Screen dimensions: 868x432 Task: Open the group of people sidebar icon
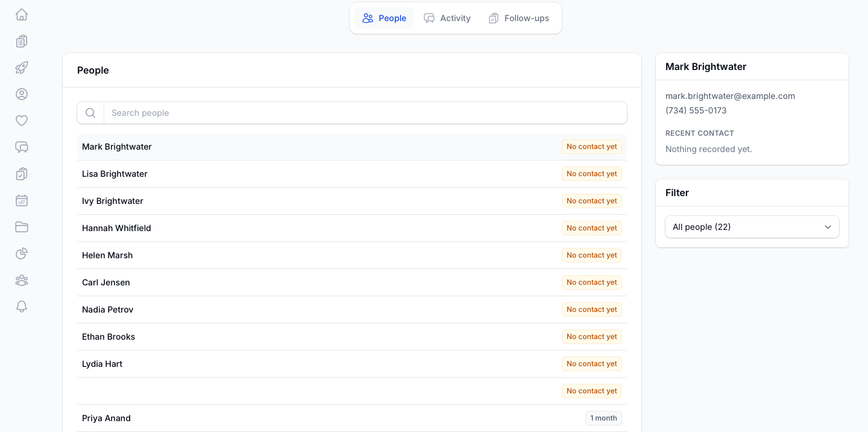point(22,280)
